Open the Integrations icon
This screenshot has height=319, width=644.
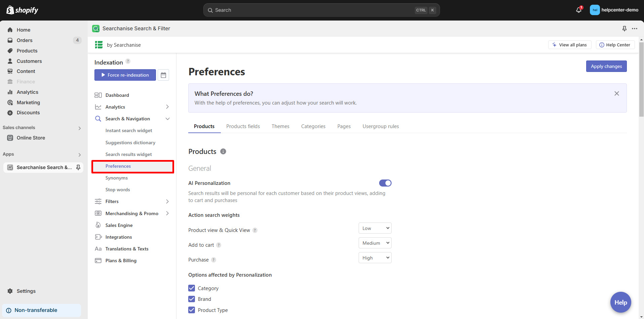coord(98,237)
